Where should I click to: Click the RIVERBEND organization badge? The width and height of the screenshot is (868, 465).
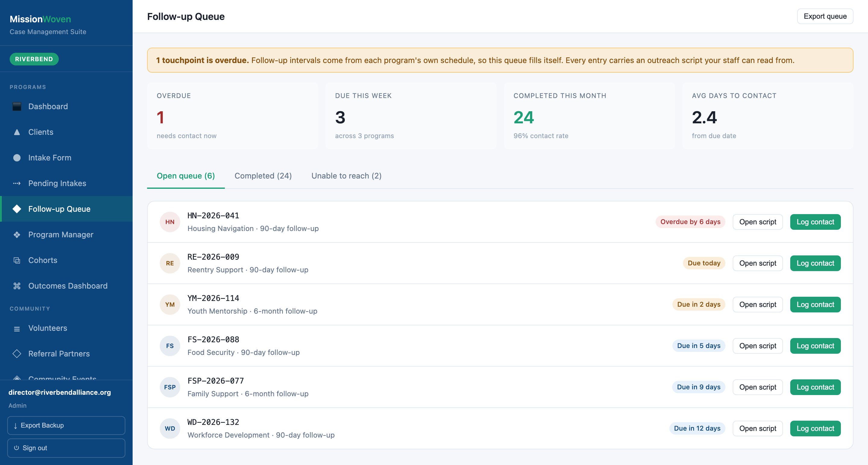tap(34, 59)
